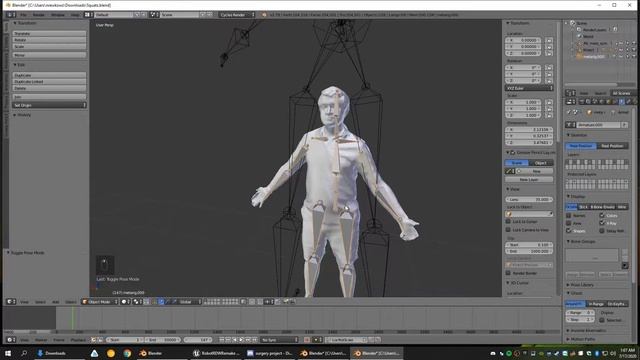
Task: Open the No Sync dropdown in timeline
Action: pos(280,340)
